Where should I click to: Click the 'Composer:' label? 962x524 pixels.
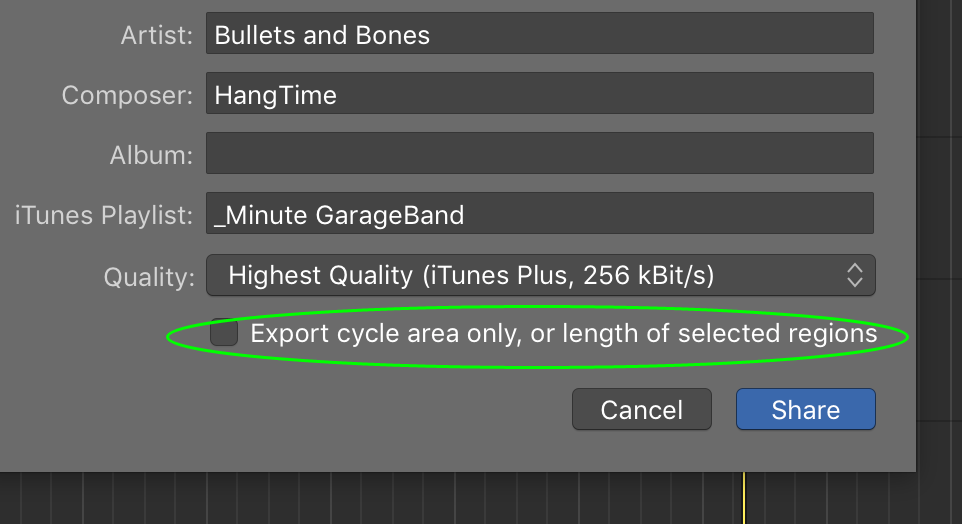[126, 95]
